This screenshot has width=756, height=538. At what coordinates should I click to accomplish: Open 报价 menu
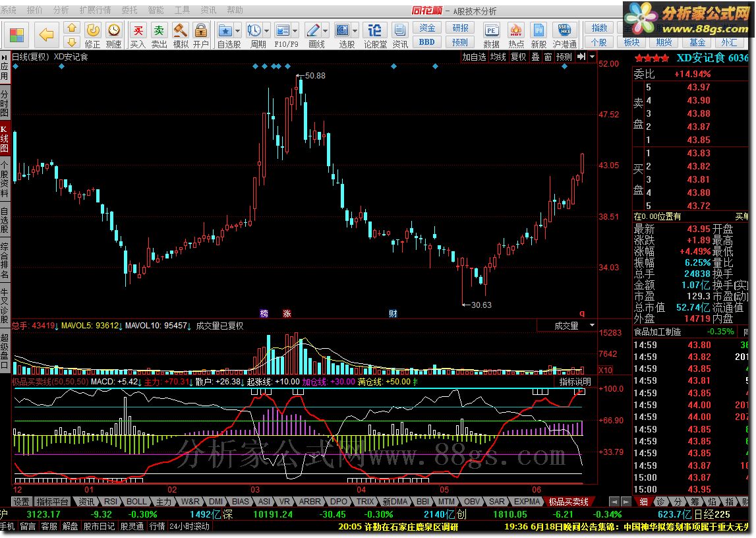(35, 10)
